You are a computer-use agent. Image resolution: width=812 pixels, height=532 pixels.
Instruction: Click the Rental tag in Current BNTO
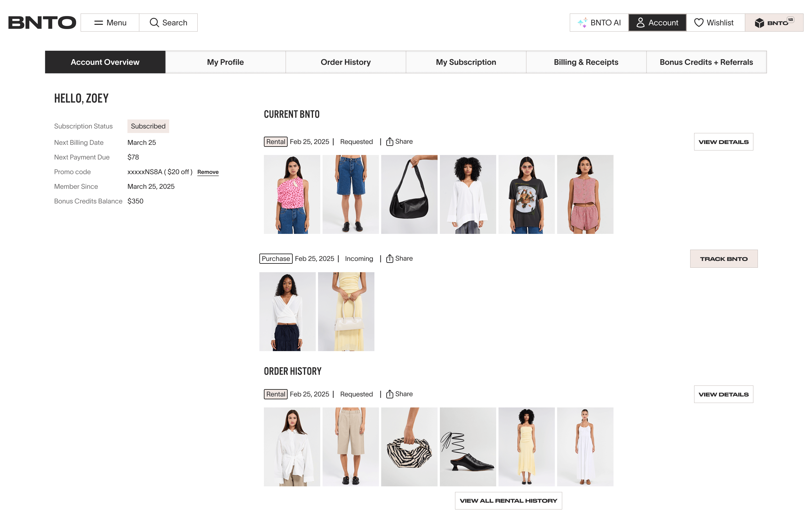pyautogui.click(x=276, y=141)
